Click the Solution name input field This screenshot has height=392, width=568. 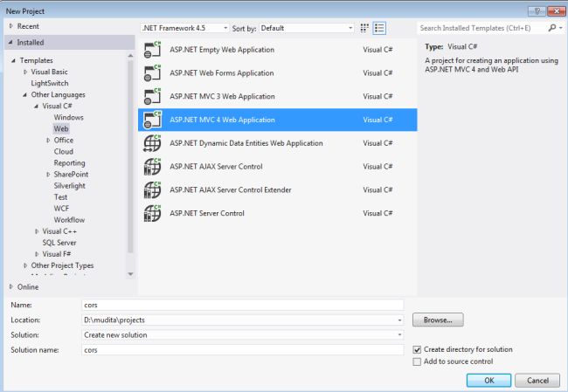pos(243,350)
